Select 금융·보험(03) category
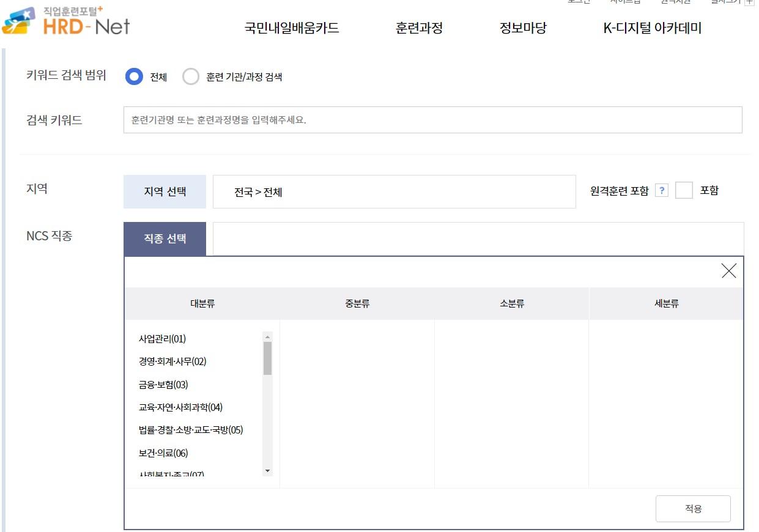The image size is (759, 532). point(163,385)
